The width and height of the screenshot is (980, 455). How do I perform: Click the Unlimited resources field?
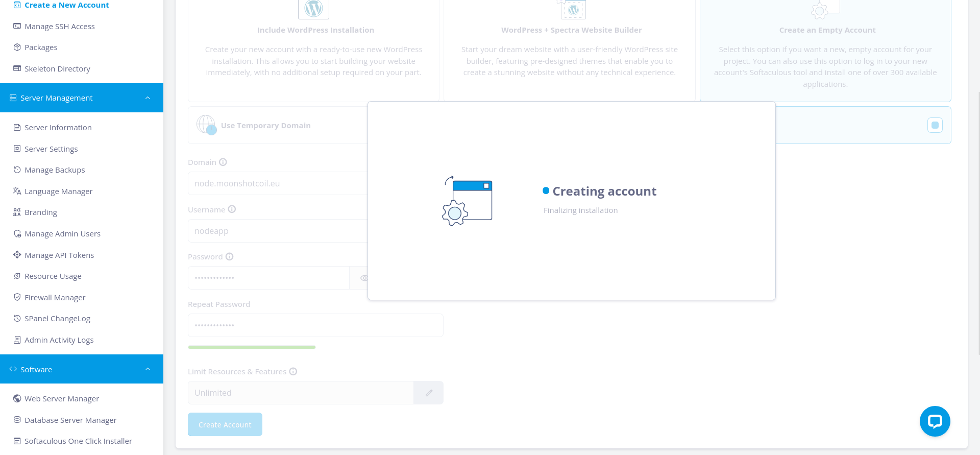(301, 393)
